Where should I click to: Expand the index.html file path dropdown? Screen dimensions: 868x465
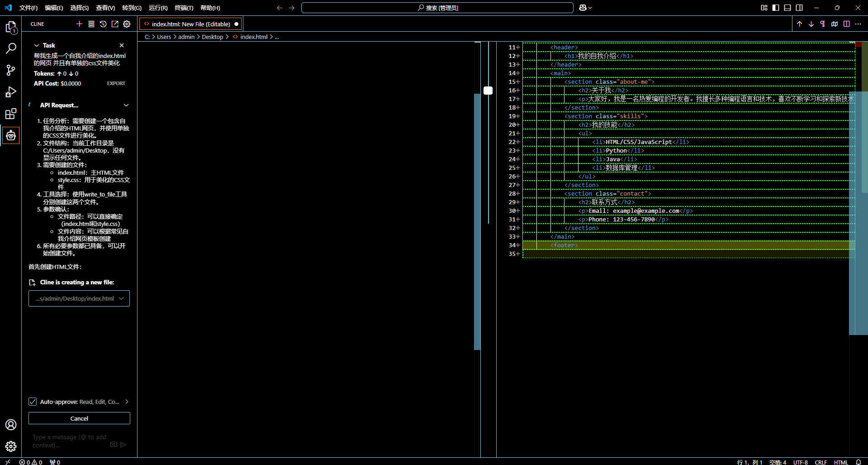pyautogui.click(x=121, y=298)
